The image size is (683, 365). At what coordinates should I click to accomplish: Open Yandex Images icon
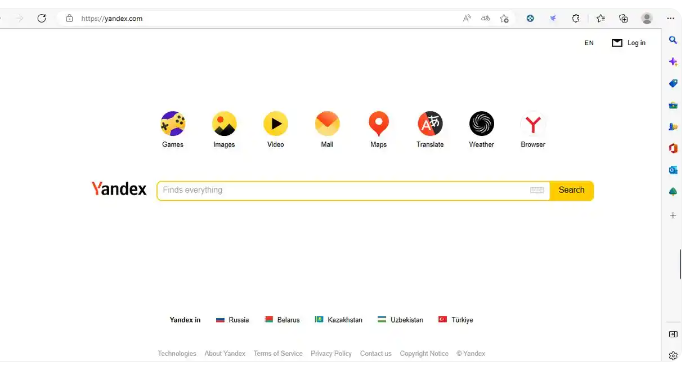click(224, 123)
